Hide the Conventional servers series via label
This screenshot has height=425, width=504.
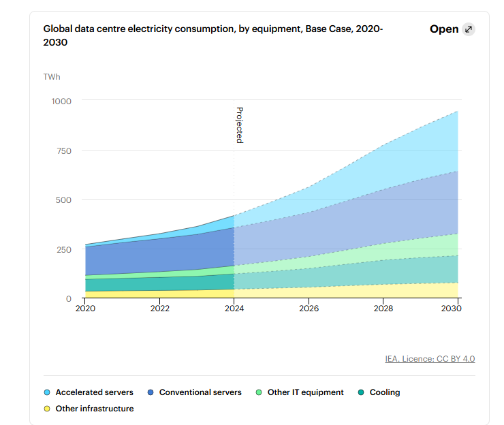tap(200, 392)
